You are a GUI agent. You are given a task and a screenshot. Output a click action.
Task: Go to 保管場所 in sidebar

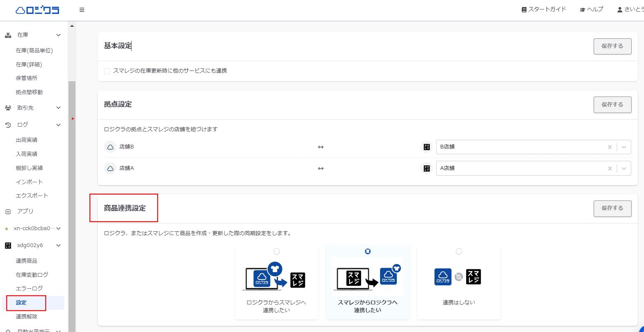pyautogui.click(x=26, y=78)
